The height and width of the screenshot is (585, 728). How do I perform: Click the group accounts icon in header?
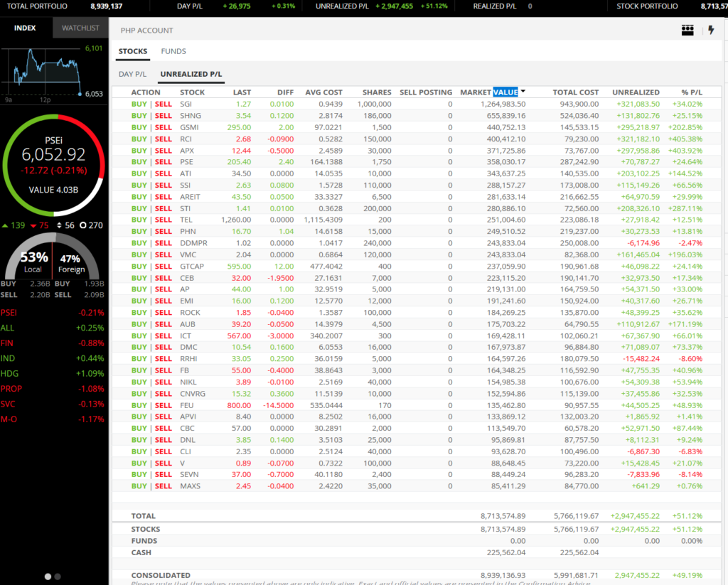coord(687,30)
